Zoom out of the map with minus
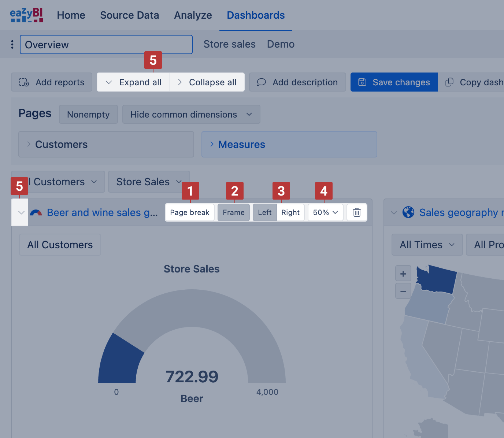Screen dimensions: 504x438 [x=403, y=291]
